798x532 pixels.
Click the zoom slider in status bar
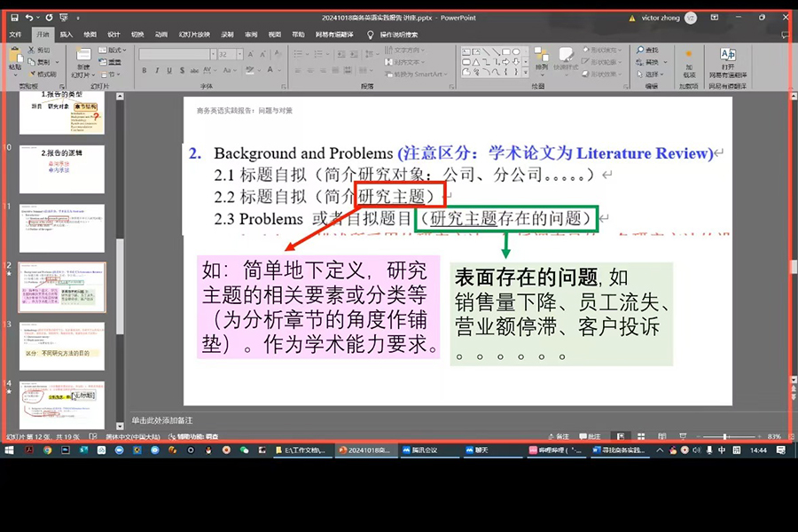click(725, 436)
